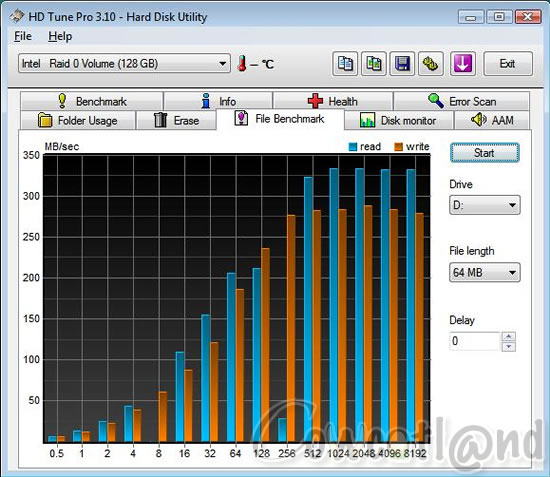Click the 'MB/sec' axis label

pos(62,147)
